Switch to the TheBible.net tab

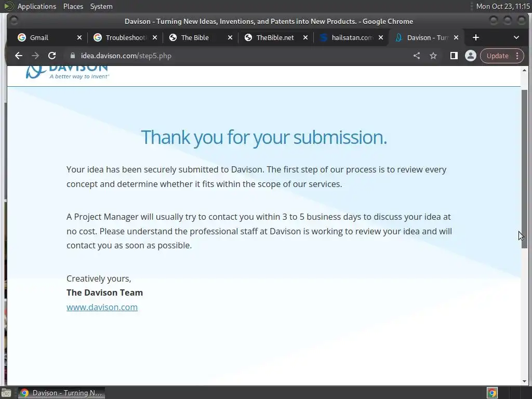point(275,37)
